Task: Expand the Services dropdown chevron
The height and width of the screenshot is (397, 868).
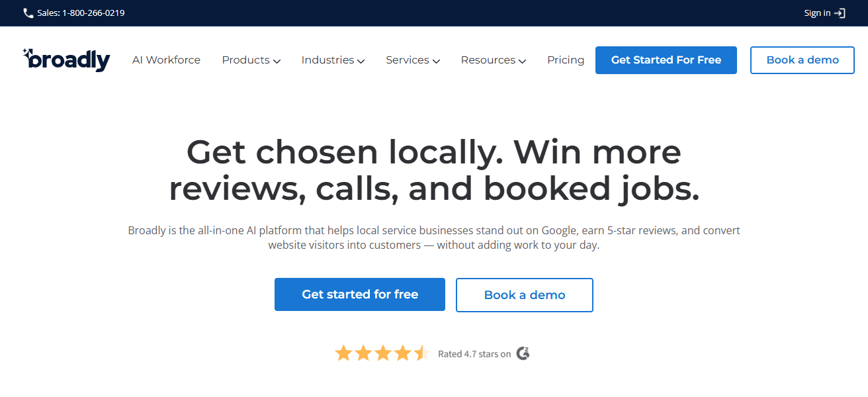Action: [436, 61]
